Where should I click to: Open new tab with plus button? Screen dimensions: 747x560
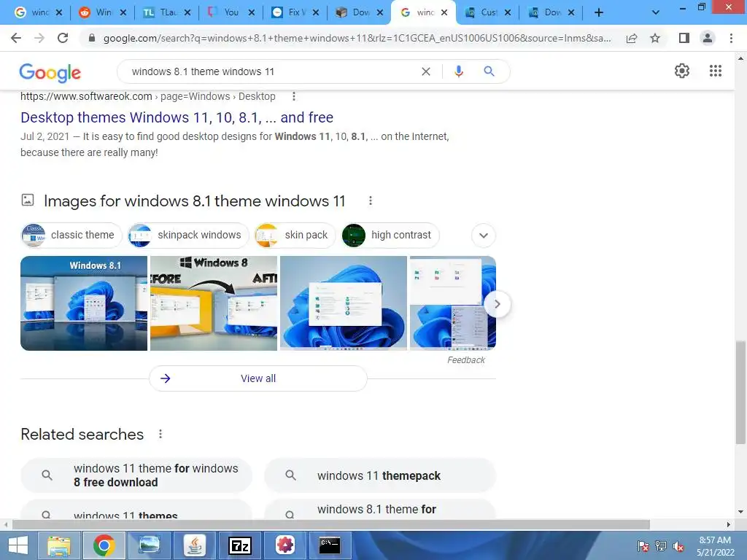pos(599,13)
